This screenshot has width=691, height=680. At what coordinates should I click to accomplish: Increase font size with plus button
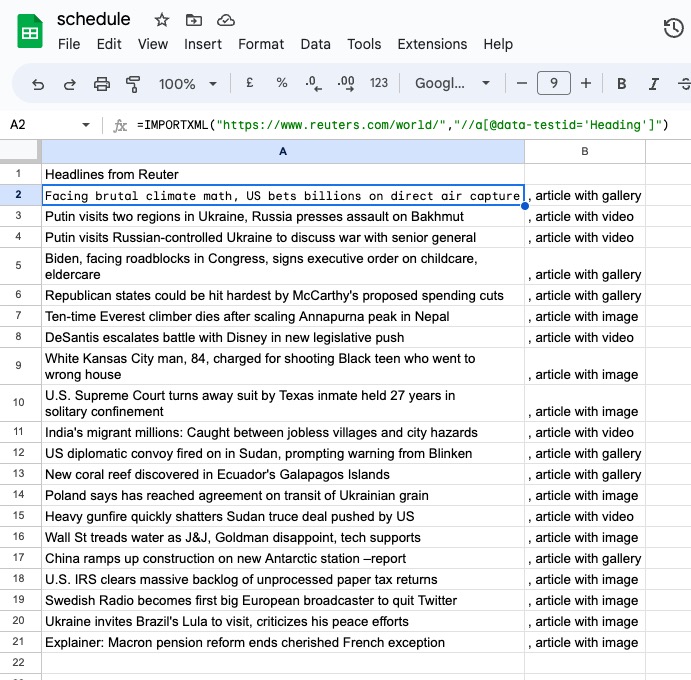(586, 83)
